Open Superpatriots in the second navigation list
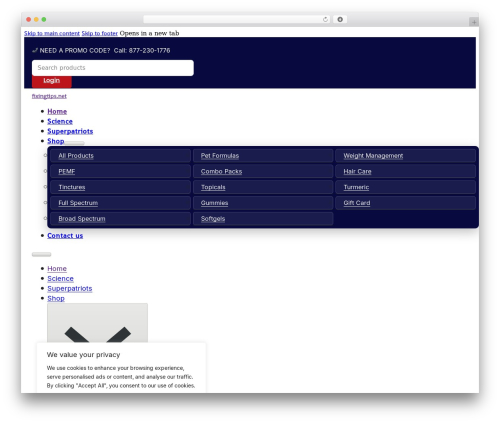The image size is (500, 423). (70, 289)
